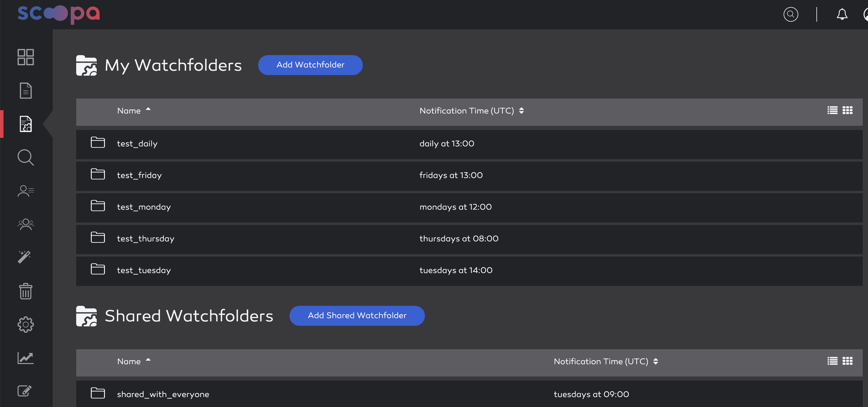Click folder icon of test_daily row
Image resolution: width=868 pixels, height=407 pixels.
pyautogui.click(x=98, y=142)
